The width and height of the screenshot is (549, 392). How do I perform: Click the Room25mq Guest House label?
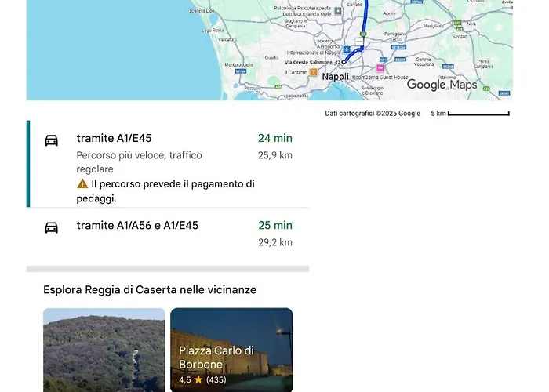[380, 78]
